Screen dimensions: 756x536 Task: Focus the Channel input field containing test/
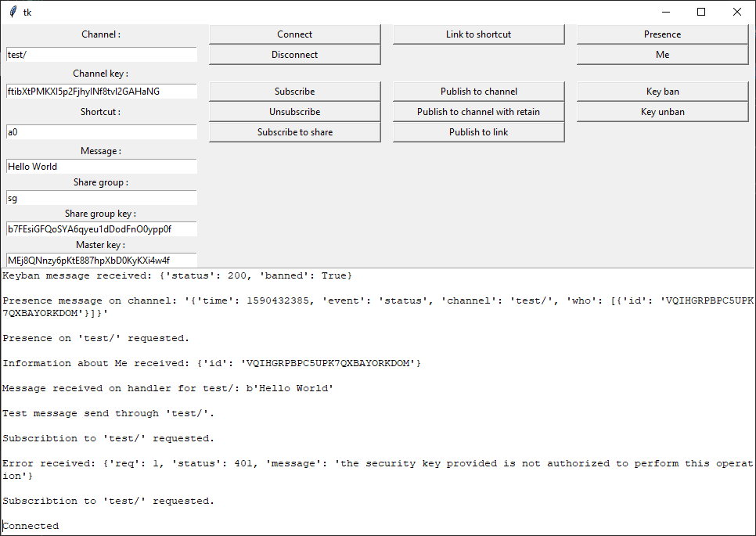102,55
